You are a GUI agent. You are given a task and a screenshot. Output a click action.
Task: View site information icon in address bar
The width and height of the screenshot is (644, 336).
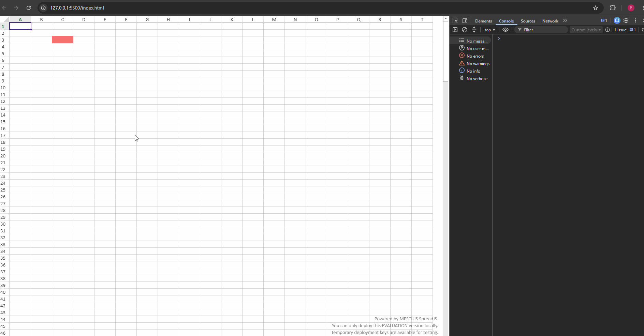coord(43,8)
